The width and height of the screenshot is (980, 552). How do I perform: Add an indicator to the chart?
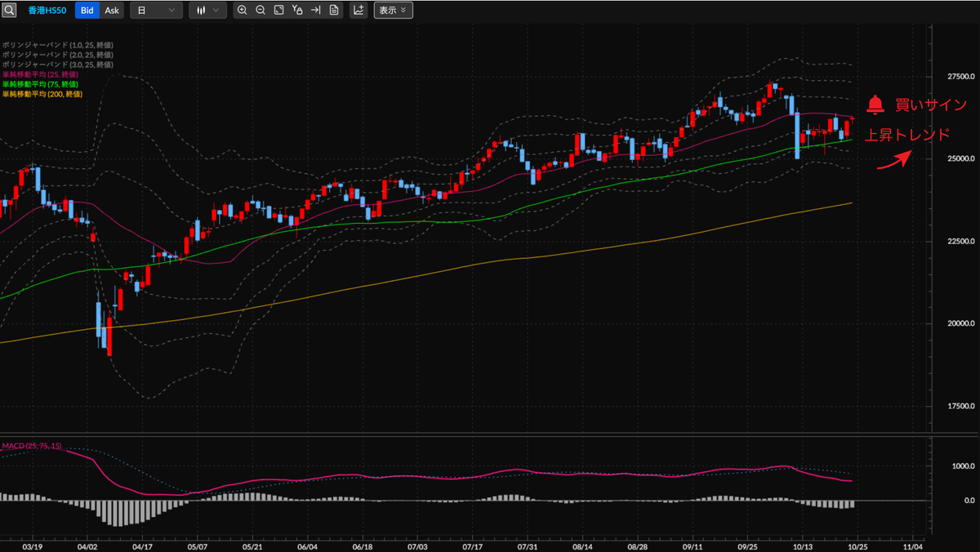coord(359,11)
